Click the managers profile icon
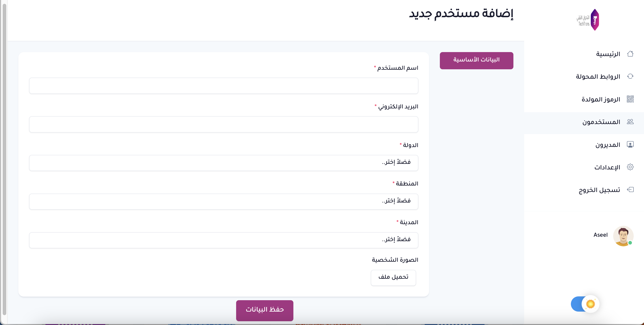 (x=630, y=144)
